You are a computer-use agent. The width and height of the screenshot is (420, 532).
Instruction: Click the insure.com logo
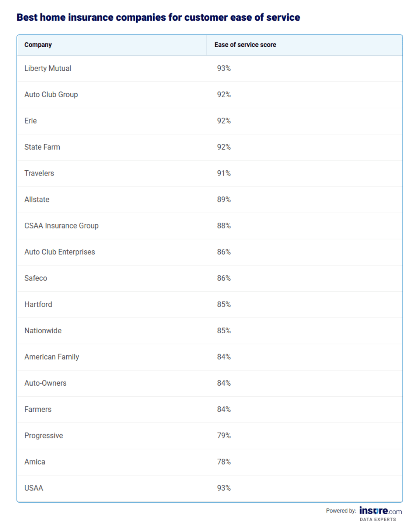click(x=380, y=511)
